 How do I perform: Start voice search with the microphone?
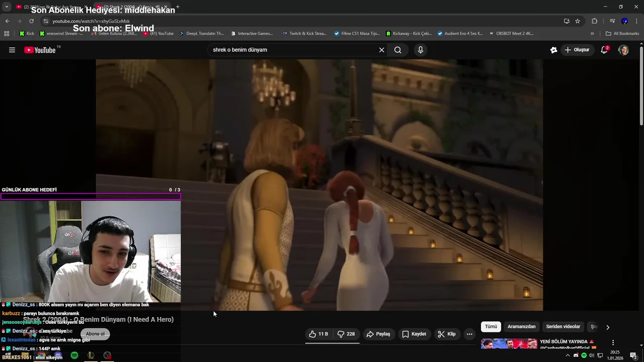(421, 50)
